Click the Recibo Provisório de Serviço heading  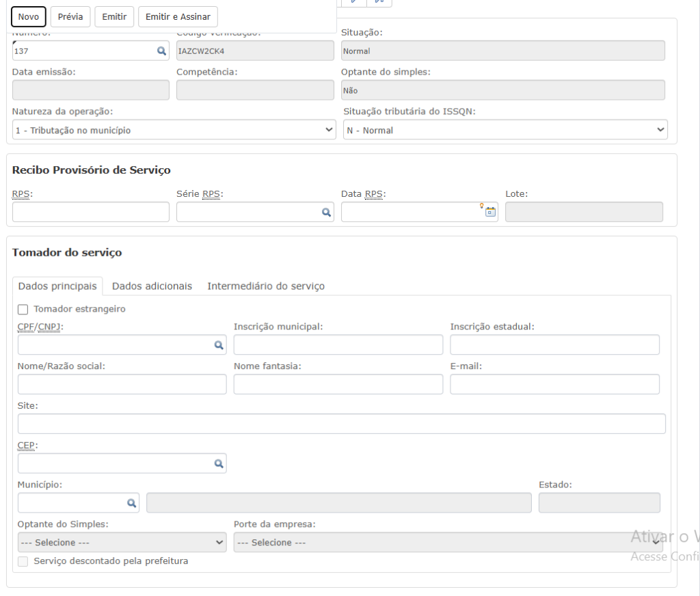point(91,170)
